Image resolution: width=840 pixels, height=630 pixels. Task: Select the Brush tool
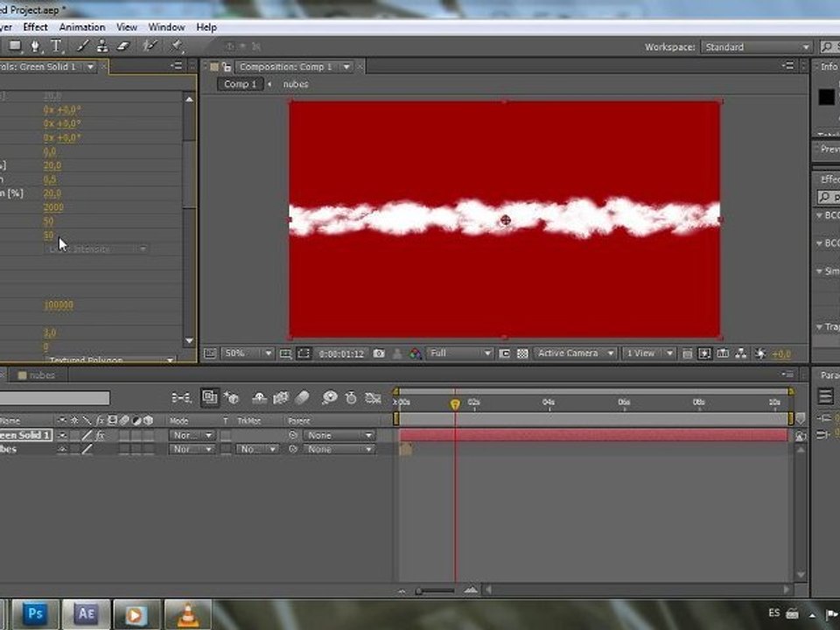(82, 46)
